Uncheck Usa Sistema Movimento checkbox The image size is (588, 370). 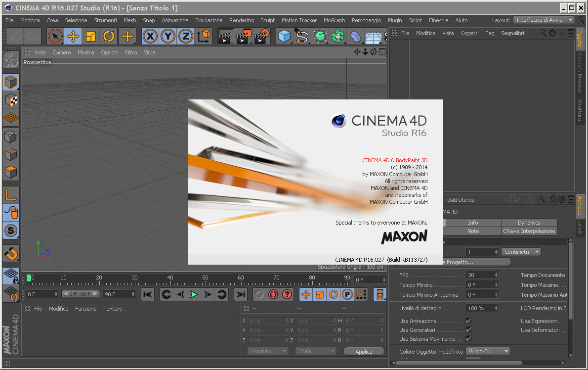[x=468, y=339]
